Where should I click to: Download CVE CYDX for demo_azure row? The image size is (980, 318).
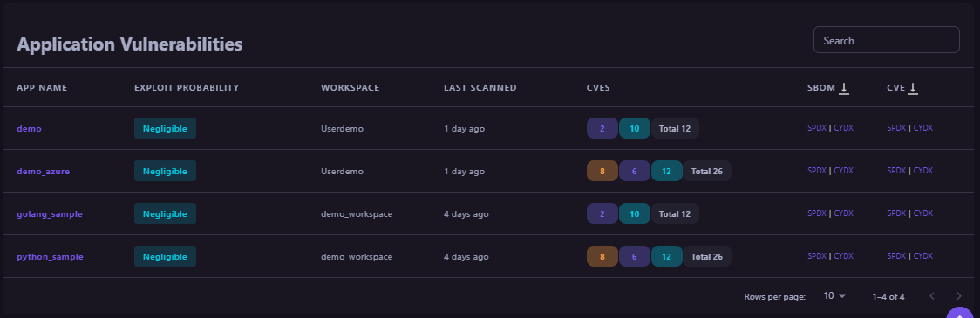pos(923,171)
